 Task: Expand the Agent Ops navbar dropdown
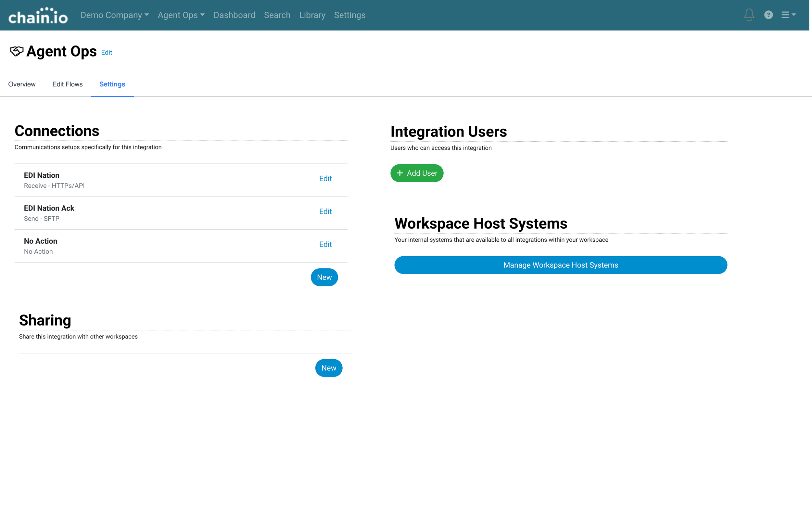[181, 15]
